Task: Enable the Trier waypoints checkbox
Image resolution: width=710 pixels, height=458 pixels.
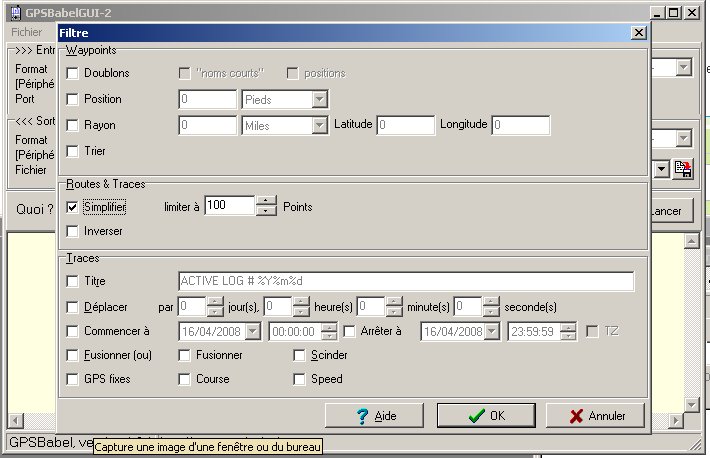Action: [x=73, y=151]
